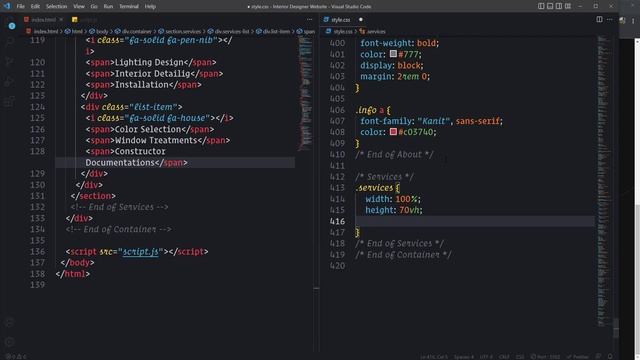The height and width of the screenshot is (360, 640).
Task: Click the '70vh' value in style.css
Action: pos(409,210)
